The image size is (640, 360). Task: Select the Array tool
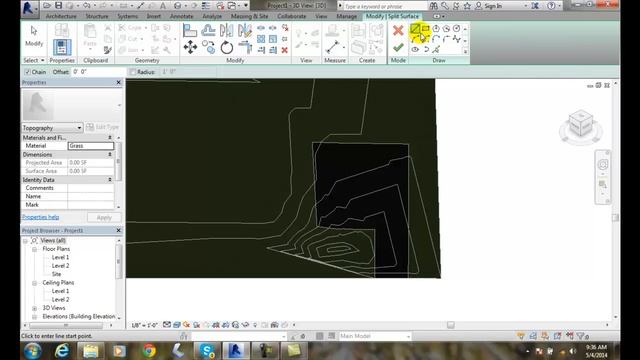tap(261, 39)
